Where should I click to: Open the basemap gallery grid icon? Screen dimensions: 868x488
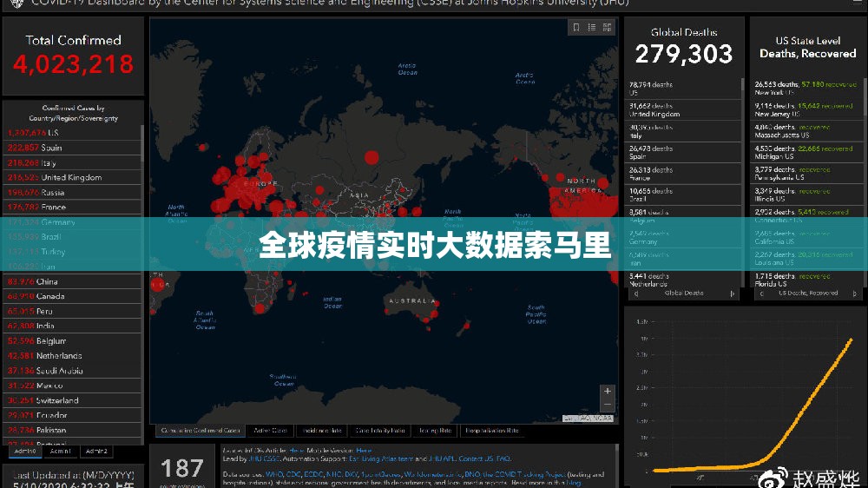click(x=608, y=27)
